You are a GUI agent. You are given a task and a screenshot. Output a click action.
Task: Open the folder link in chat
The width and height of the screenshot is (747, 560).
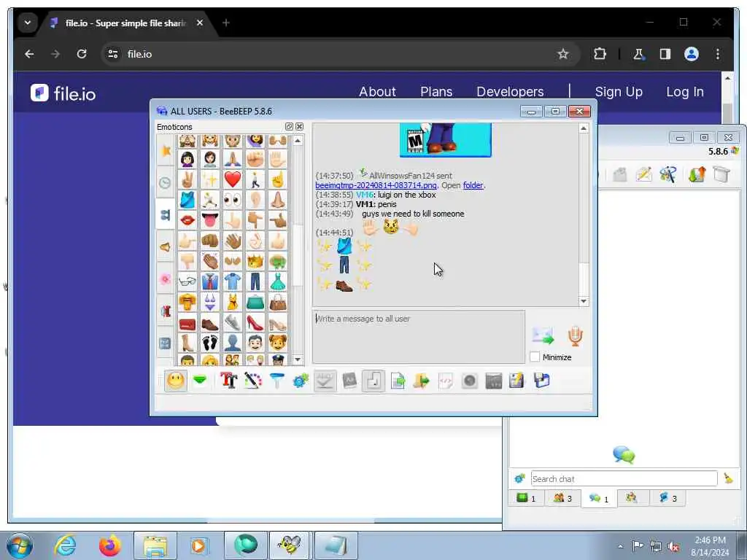pos(473,185)
